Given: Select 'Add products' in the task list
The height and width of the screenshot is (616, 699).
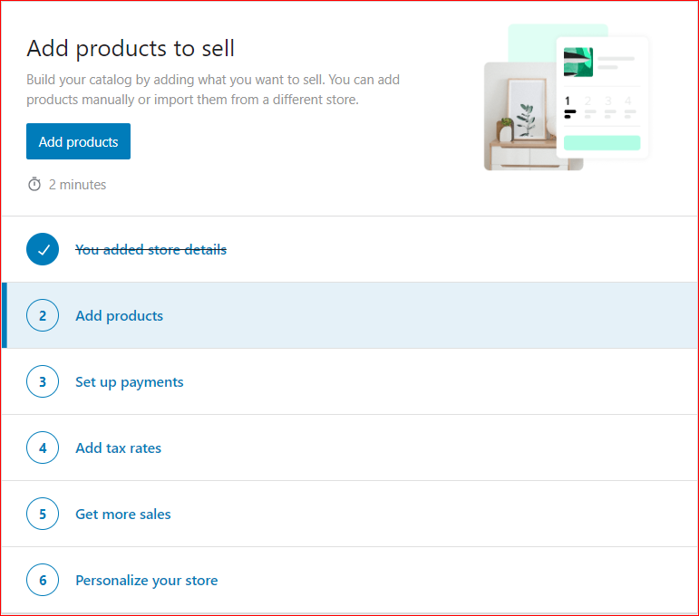Looking at the screenshot, I should [119, 316].
